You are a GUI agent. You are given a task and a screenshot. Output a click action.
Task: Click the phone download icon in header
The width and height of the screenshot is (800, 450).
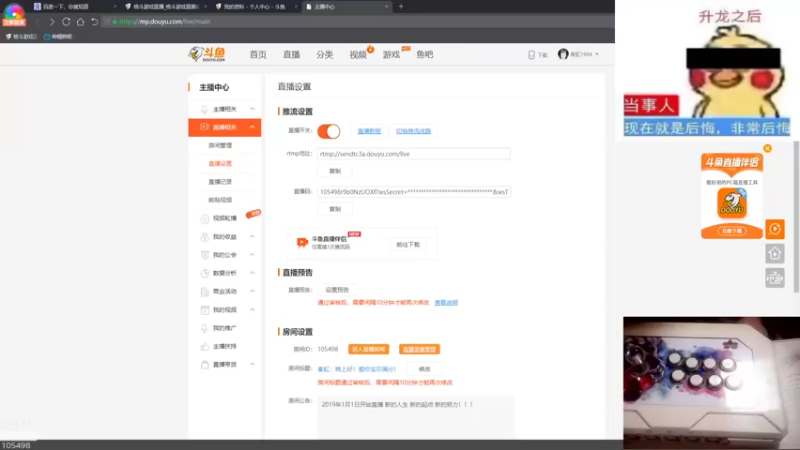coord(531,55)
